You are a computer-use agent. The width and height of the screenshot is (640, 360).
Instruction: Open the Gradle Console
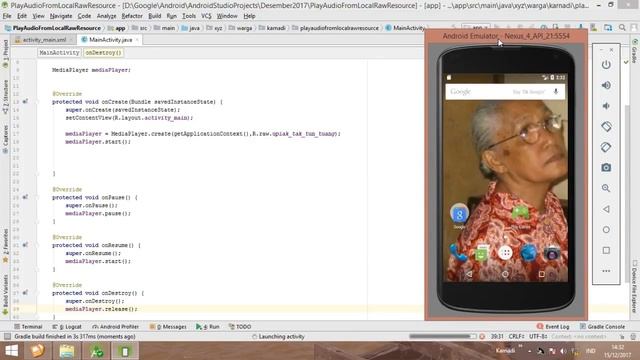coord(602,327)
